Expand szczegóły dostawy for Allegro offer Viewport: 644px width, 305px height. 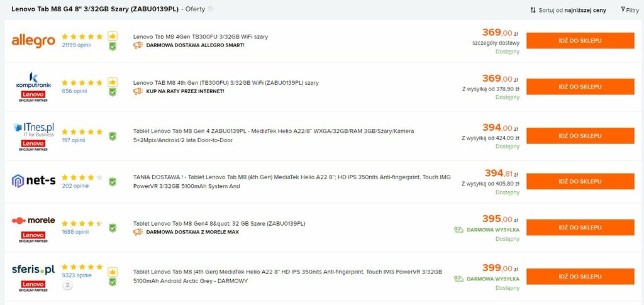[x=496, y=43]
